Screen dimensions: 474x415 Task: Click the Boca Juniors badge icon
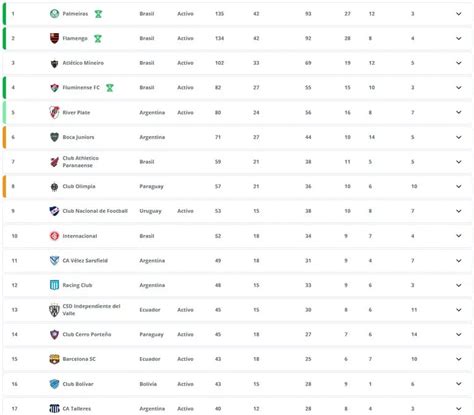pos(54,137)
